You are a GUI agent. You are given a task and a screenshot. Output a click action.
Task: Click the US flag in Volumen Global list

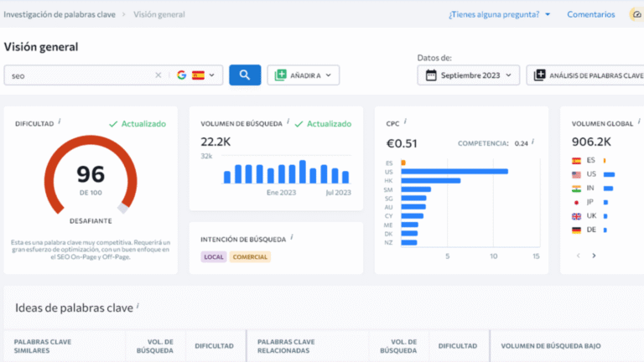click(x=577, y=175)
